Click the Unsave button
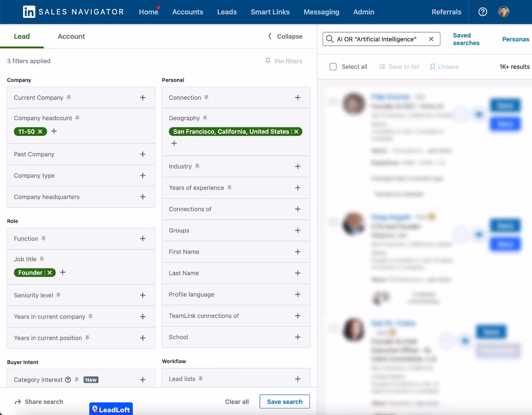This screenshot has height=415, width=532. click(444, 67)
